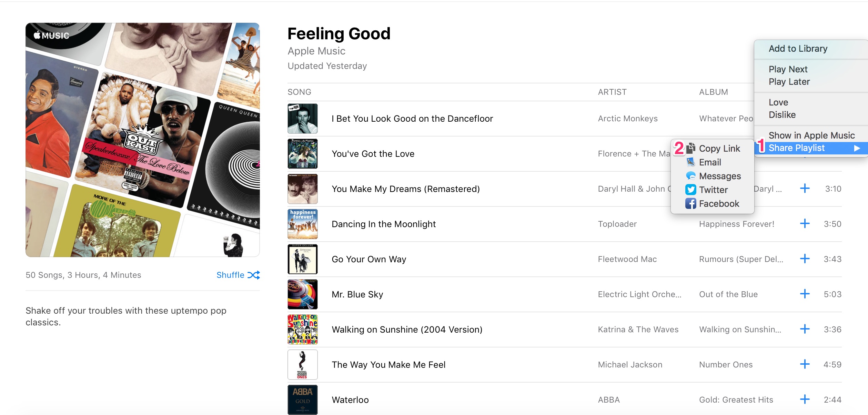Image resolution: width=868 pixels, height=415 pixels.
Task: Add Walking on Sunshine with plus icon
Action: click(x=805, y=329)
